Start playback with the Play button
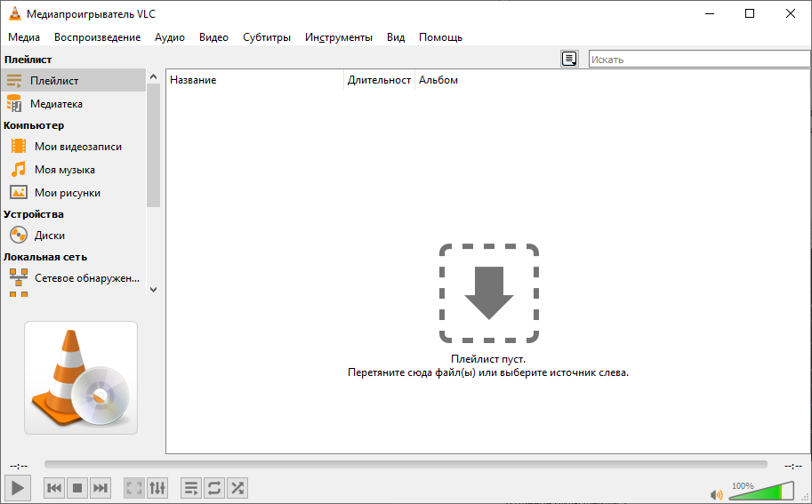The image size is (812, 504). (18, 487)
